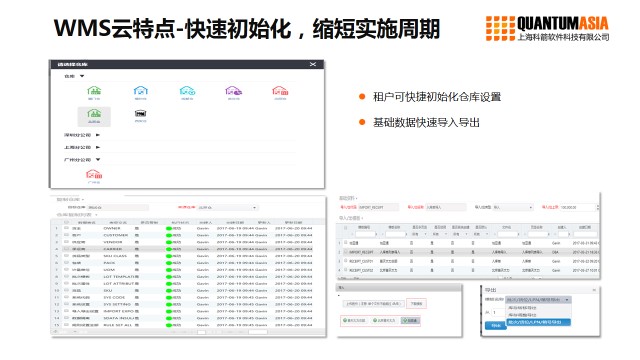Click the black PDA device icon
640x360 pixels.
coord(140,113)
